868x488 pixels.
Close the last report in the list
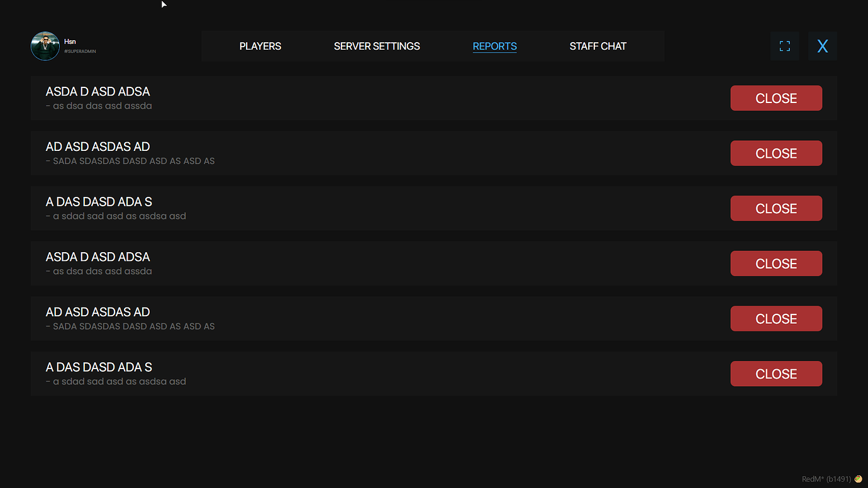(x=776, y=373)
